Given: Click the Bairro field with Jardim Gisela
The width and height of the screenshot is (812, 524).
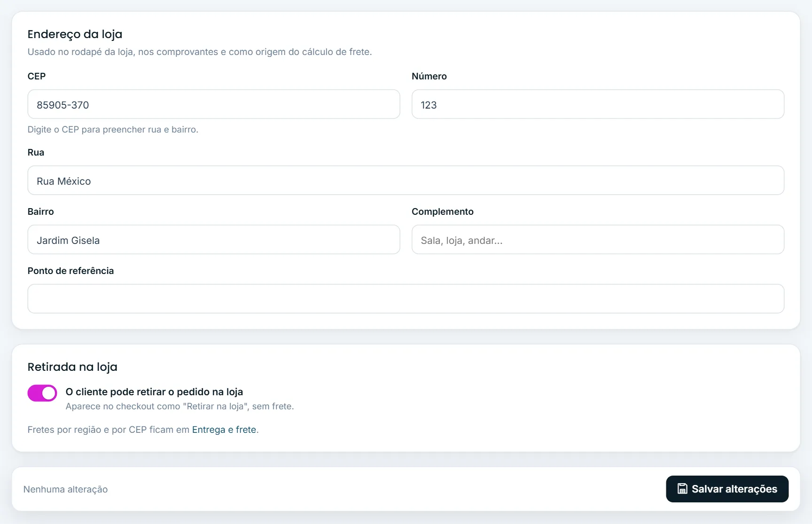Looking at the screenshot, I should pos(214,240).
